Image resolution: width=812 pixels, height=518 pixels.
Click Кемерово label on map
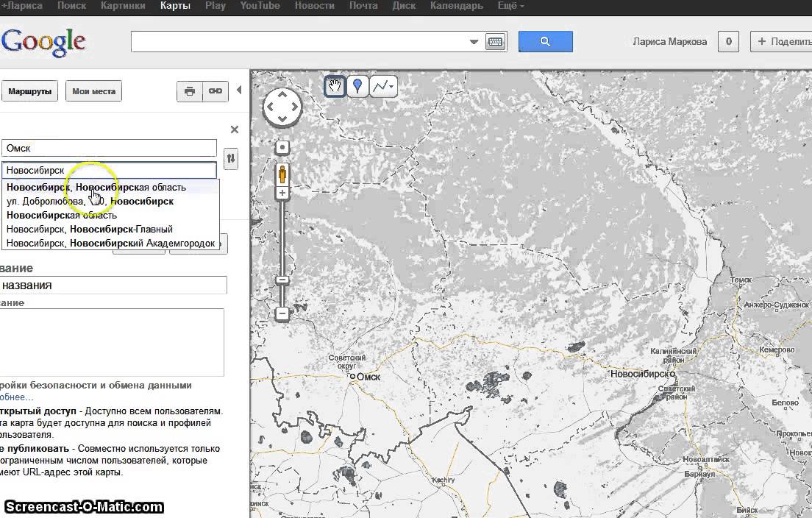777,350
